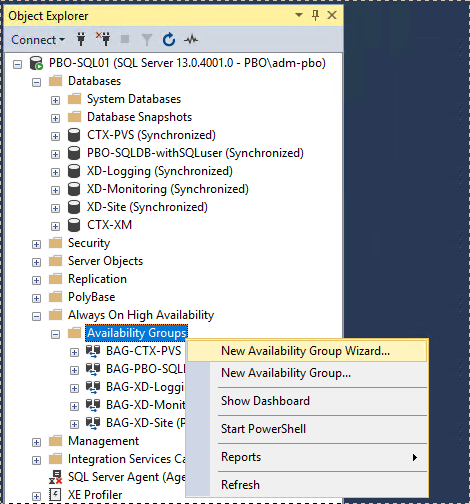Click the XD-Logging database cylinder icon
The height and width of the screenshot is (504, 470).
point(74,171)
